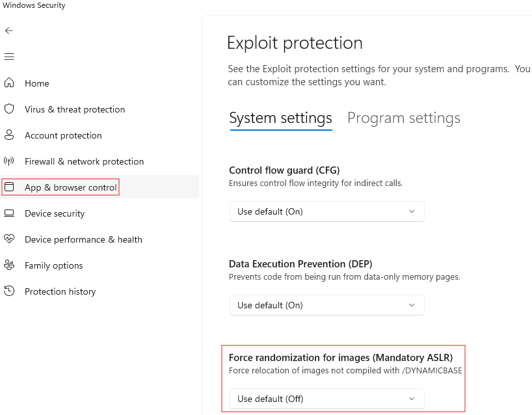
Task: Expand the Mandatory ASLR dropdown
Action: [x=326, y=399]
